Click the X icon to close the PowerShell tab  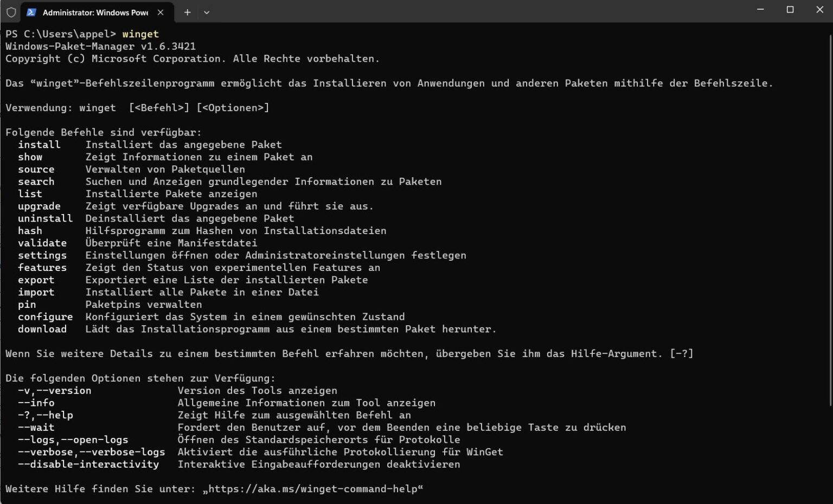pyautogui.click(x=160, y=11)
